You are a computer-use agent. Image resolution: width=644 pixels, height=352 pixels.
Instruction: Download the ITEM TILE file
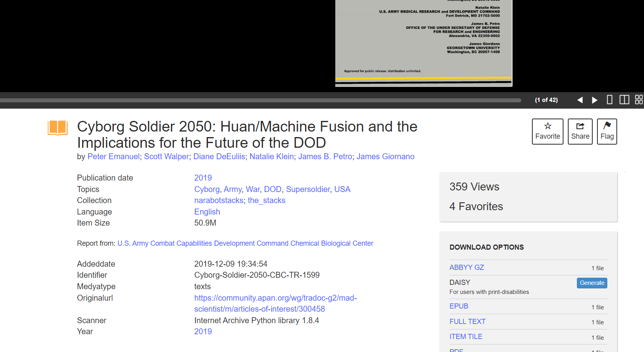466,337
